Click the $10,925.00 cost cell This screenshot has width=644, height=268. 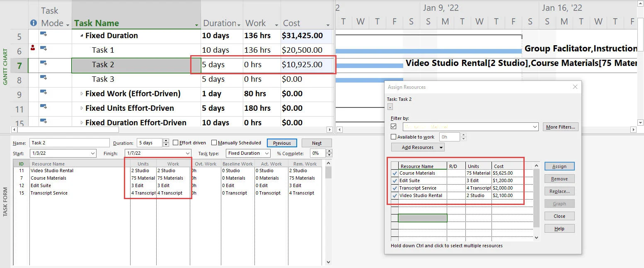307,65
